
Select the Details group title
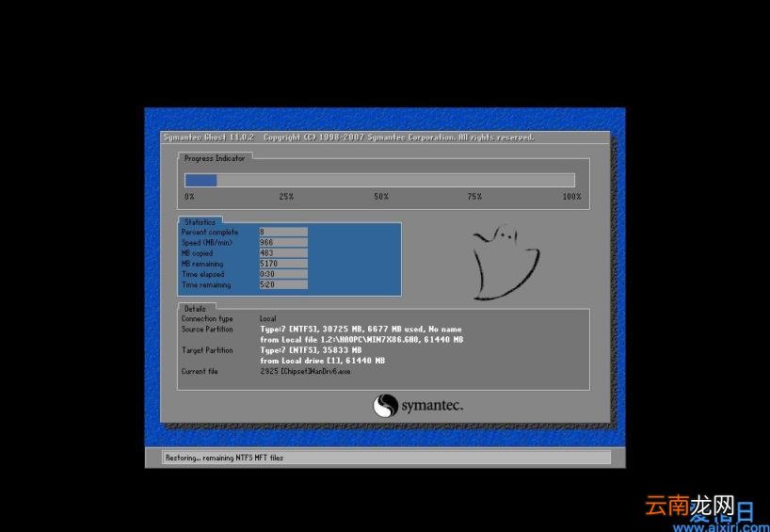[x=195, y=309]
